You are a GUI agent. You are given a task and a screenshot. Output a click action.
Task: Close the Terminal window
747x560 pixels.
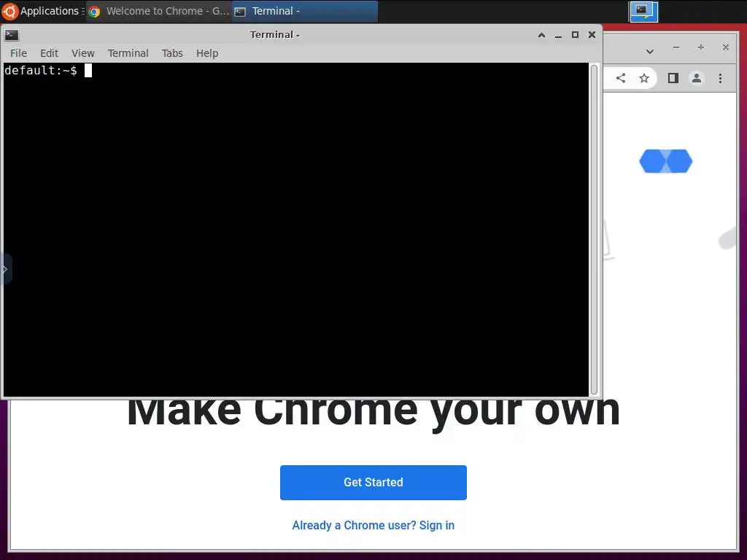click(592, 35)
